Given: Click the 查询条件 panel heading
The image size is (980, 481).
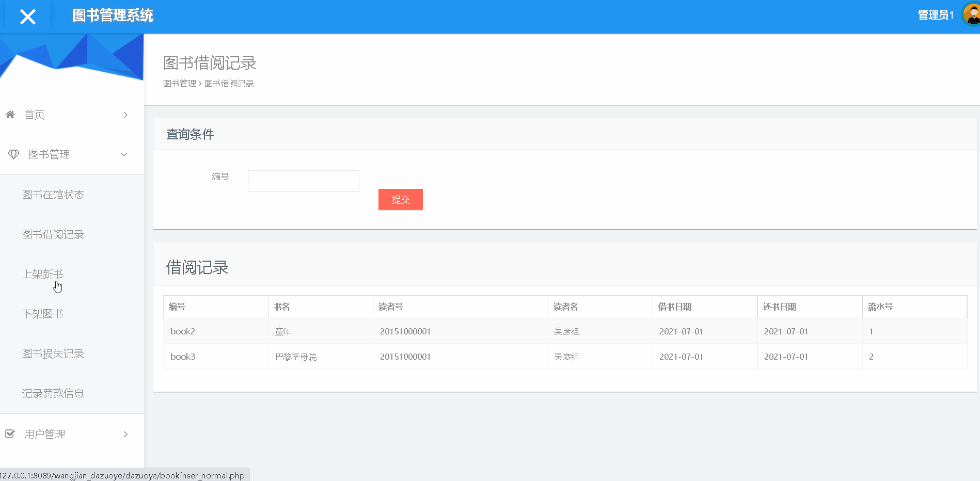Looking at the screenshot, I should (x=190, y=134).
